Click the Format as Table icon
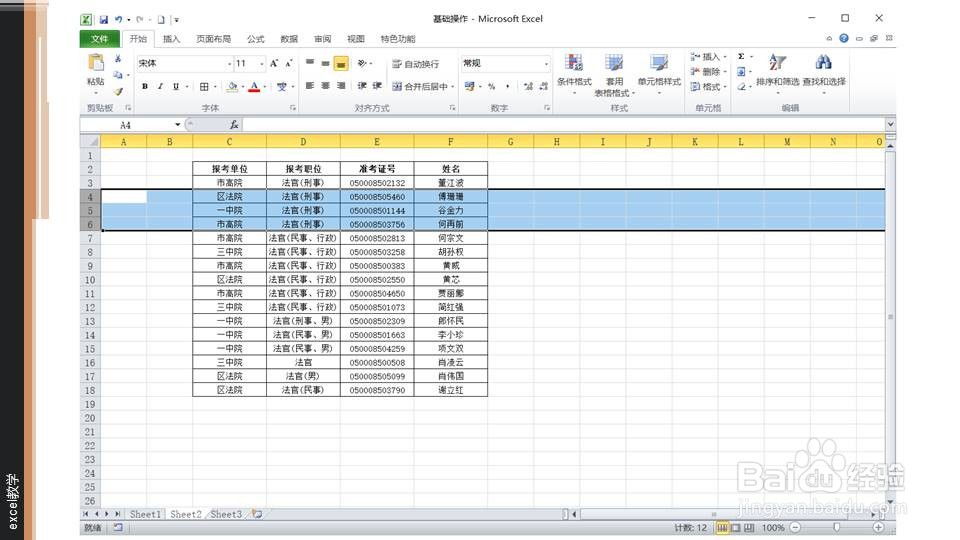The height and width of the screenshot is (540, 960). click(x=614, y=62)
